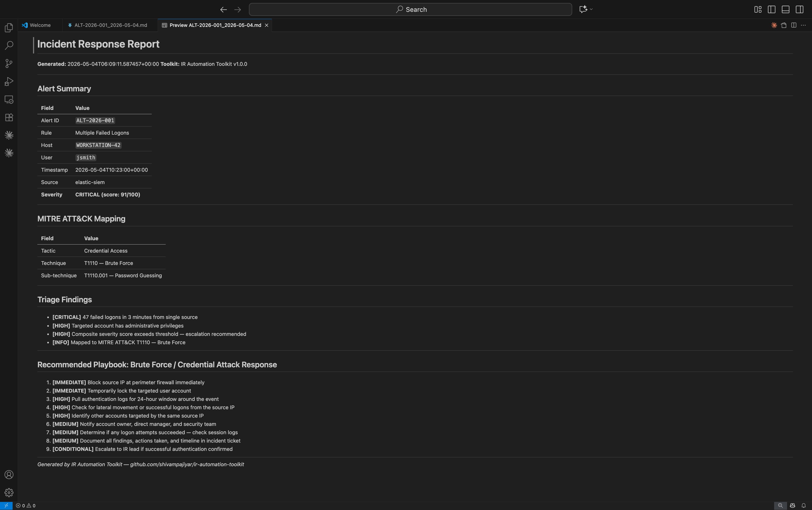The width and height of the screenshot is (812, 510).
Task: Click the Temporarily lock user account step
Action: [x=122, y=391]
